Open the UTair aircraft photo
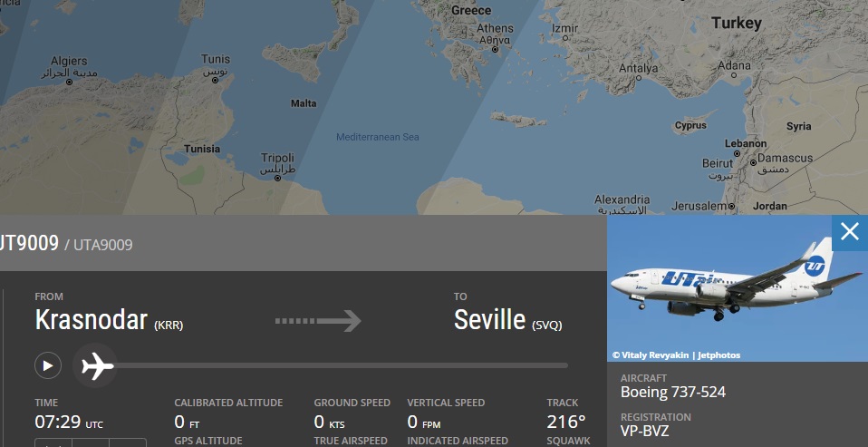This screenshot has height=447, width=868. (x=737, y=288)
